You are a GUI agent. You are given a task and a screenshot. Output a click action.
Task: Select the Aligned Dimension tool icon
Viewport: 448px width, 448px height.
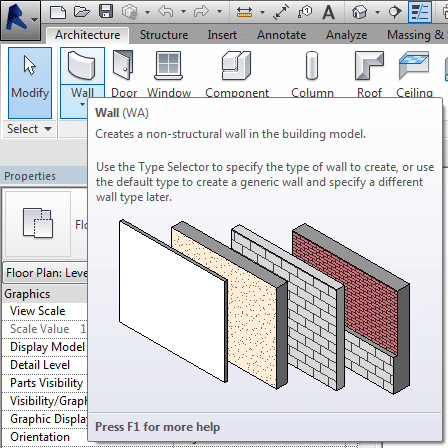click(281, 12)
